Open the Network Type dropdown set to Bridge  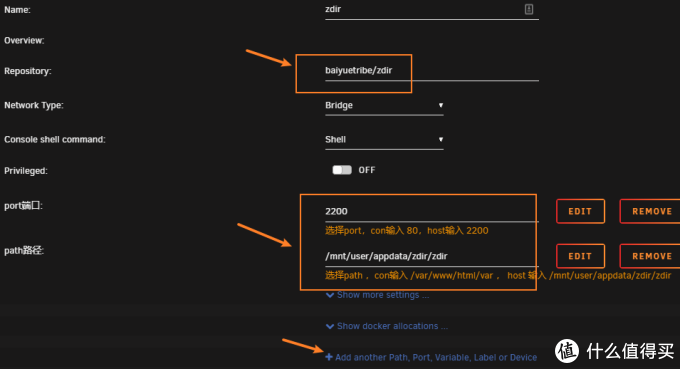coord(384,105)
